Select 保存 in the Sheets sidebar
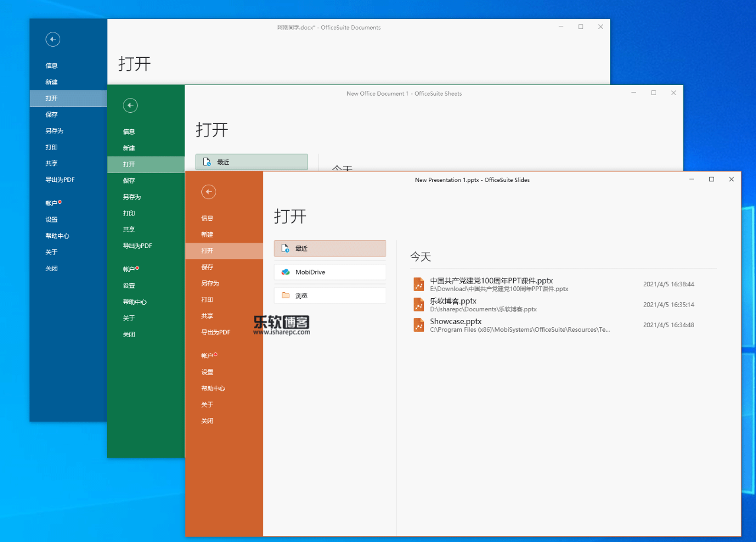Screen dimensions: 756x542 click(x=129, y=181)
